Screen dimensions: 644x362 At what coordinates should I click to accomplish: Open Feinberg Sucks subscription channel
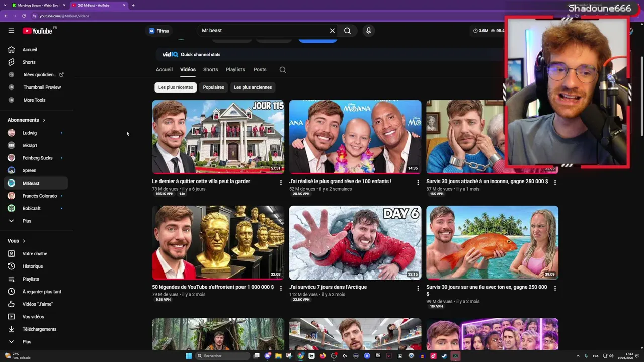36,158
